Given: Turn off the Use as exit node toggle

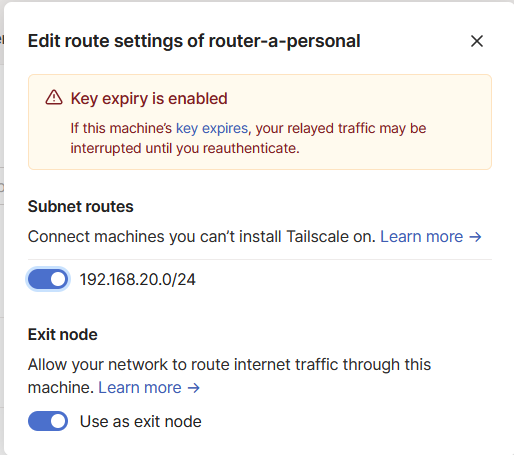Looking at the screenshot, I should tap(48, 421).
